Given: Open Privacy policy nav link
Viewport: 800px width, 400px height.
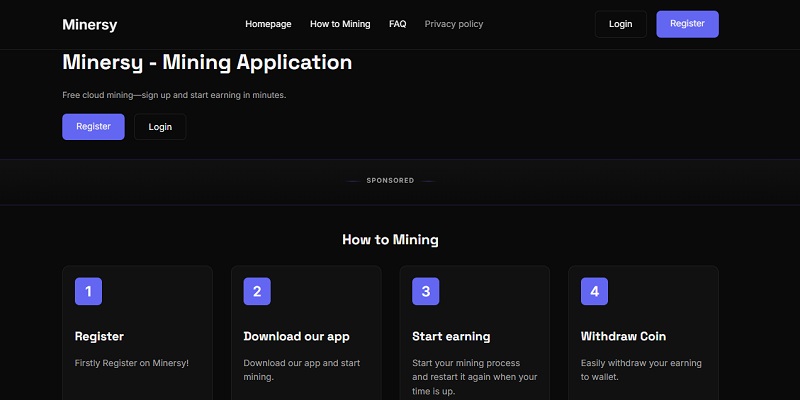Looking at the screenshot, I should point(454,24).
